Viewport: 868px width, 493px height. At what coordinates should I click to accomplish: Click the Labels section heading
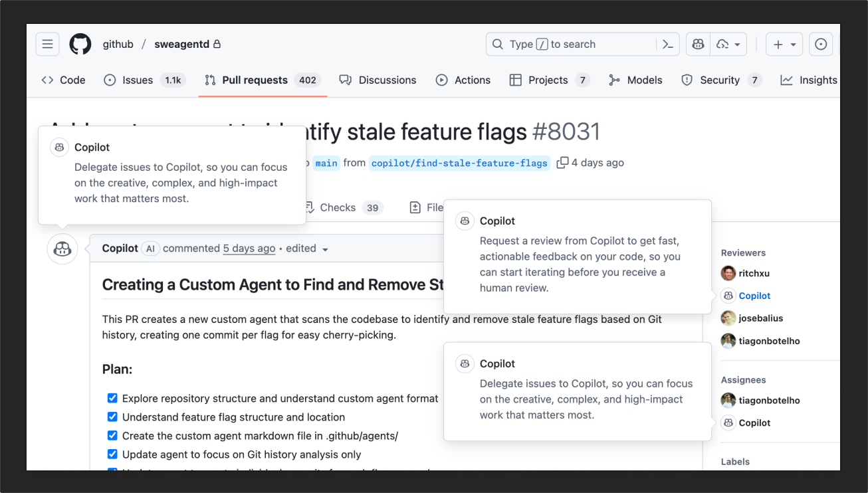pyautogui.click(x=735, y=462)
